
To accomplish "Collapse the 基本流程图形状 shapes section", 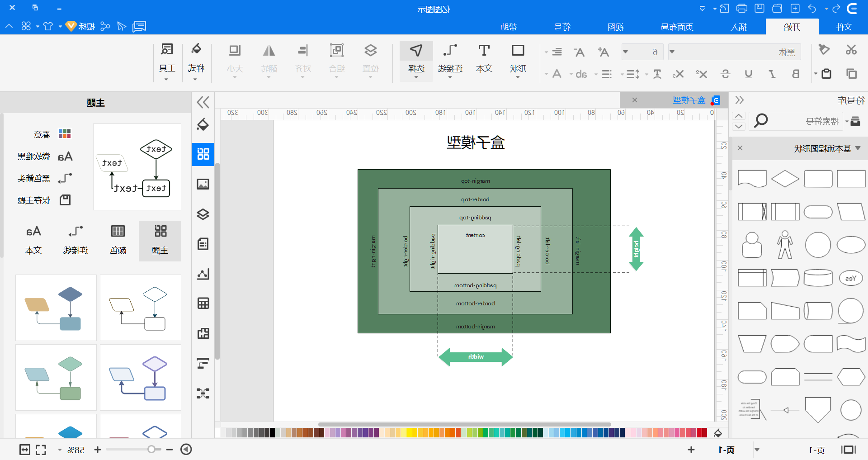I will click(858, 148).
